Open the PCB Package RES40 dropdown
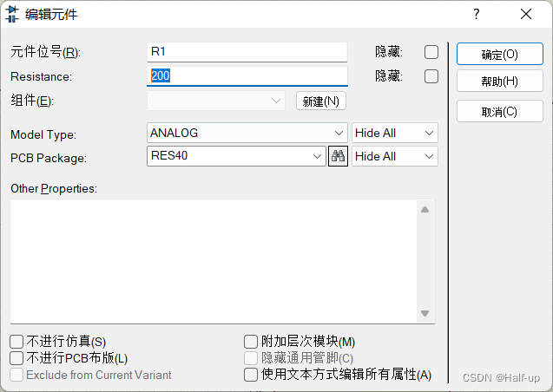 click(236, 156)
